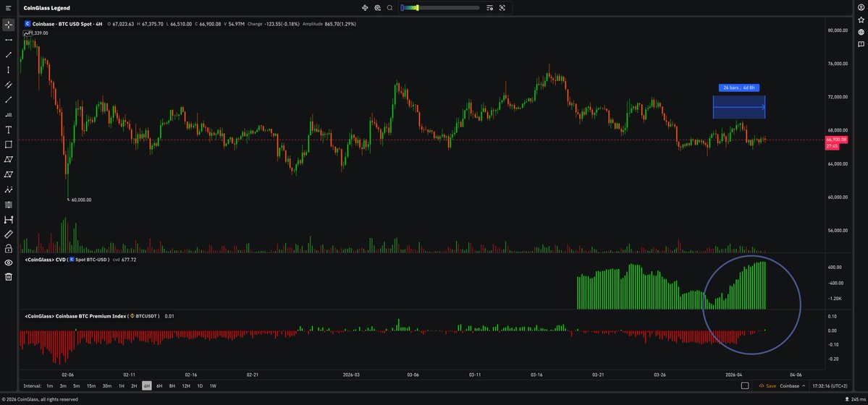This screenshot has width=868, height=405.
Task: Select the second parallelogram shape tool
Action: click(x=8, y=174)
